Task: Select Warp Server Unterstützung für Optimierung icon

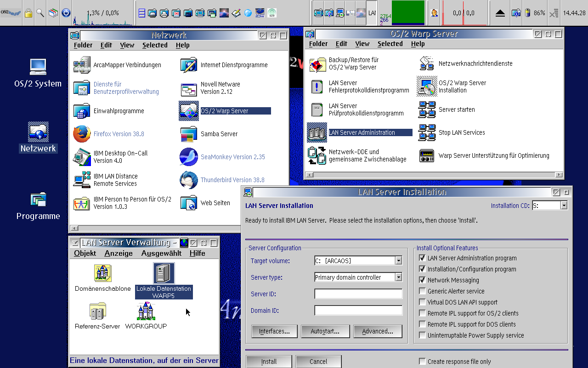Action: click(x=427, y=155)
